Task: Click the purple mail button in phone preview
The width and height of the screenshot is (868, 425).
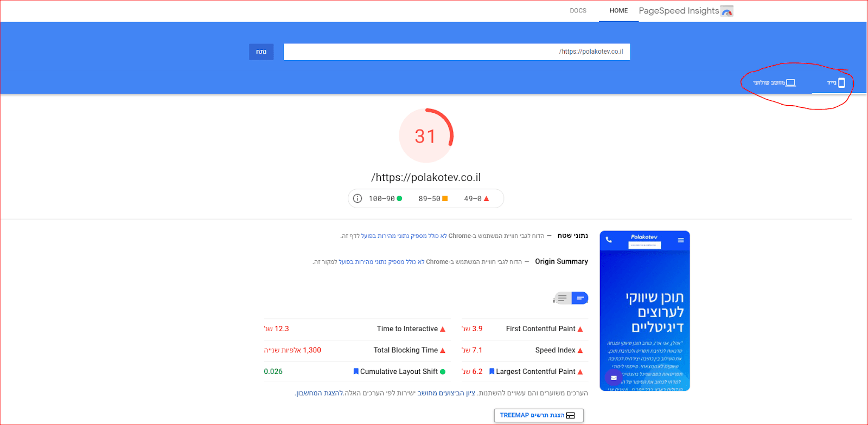Action: (x=614, y=378)
